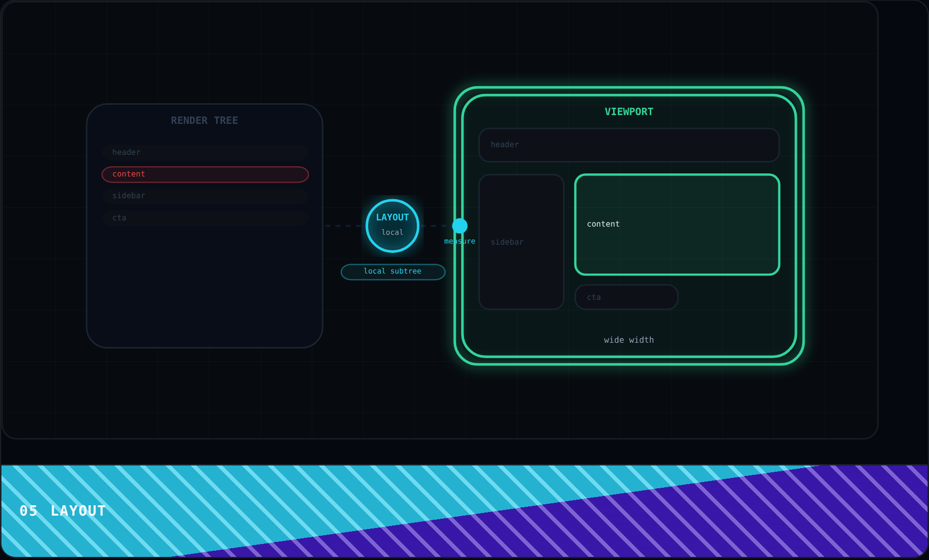Click the local subtree pill
The width and height of the screenshot is (929, 560).
click(393, 271)
